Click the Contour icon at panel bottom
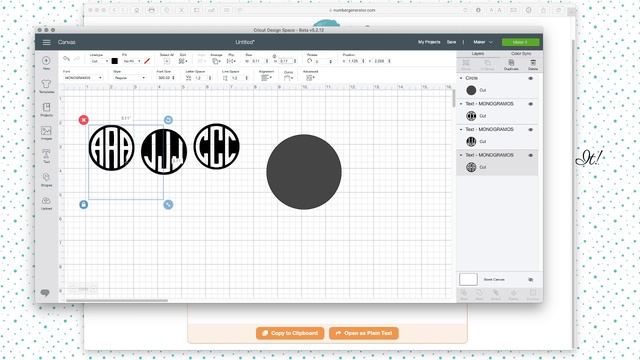The image size is (640, 360). (533, 293)
